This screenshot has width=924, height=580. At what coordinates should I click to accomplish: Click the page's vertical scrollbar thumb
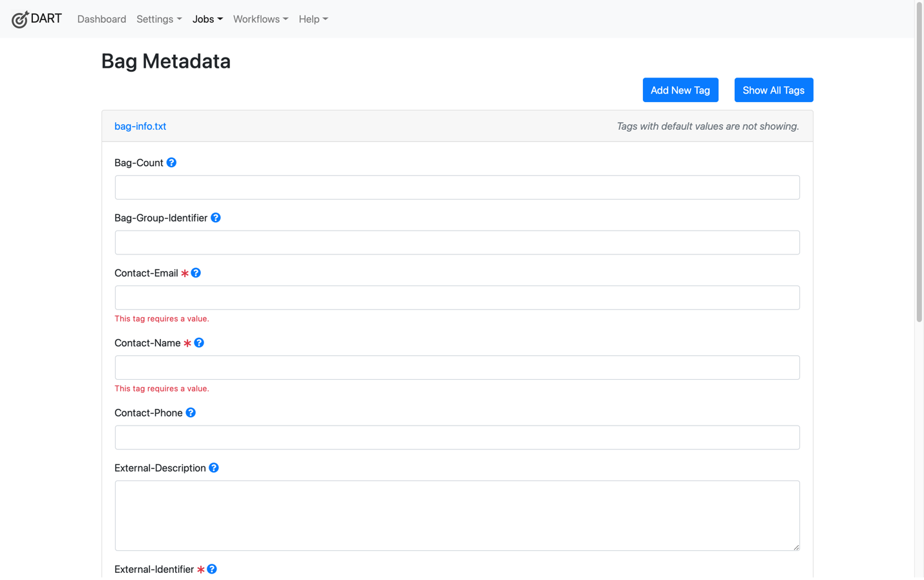point(919,161)
